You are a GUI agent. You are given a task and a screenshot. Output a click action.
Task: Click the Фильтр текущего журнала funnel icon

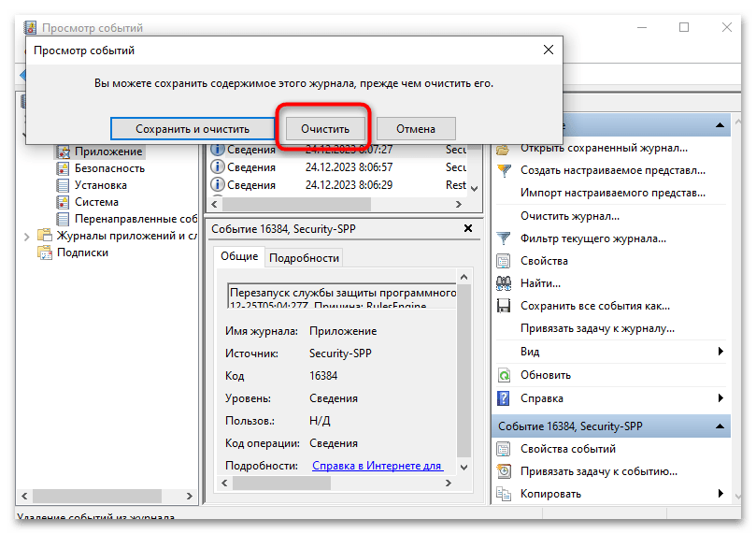[504, 238]
